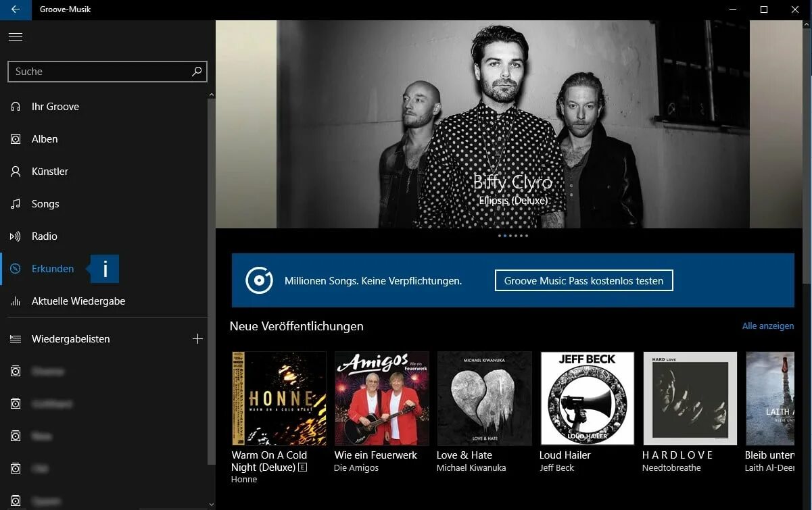Open the hamburger navigation menu
The height and width of the screenshot is (510, 812).
point(16,37)
